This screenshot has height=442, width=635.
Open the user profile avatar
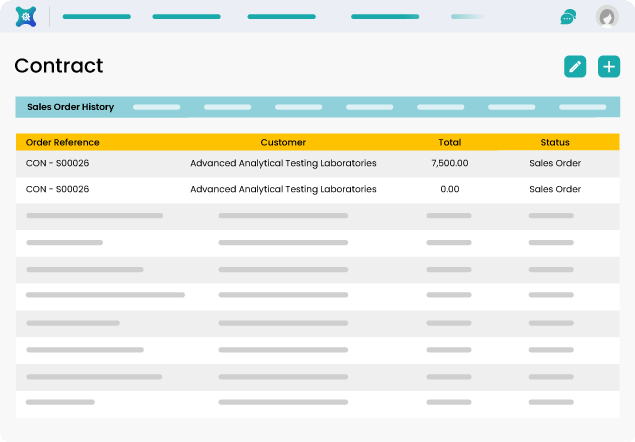(607, 17)
